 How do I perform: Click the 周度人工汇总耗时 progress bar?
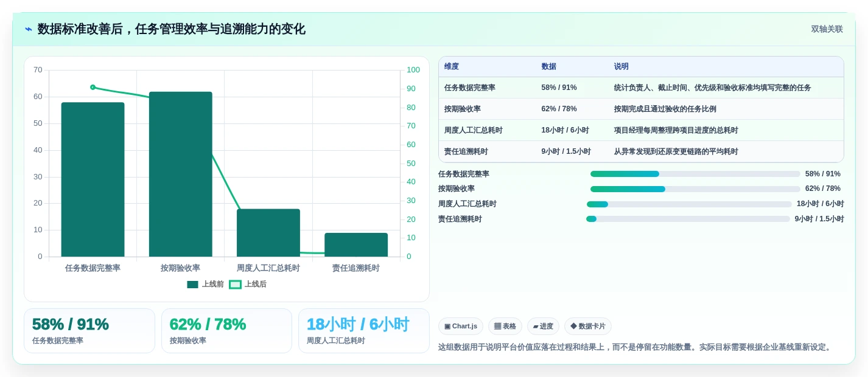tap(689, 204)
